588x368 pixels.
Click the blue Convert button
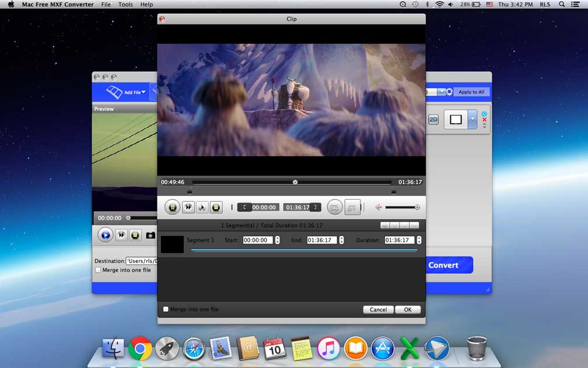point(449,265)
